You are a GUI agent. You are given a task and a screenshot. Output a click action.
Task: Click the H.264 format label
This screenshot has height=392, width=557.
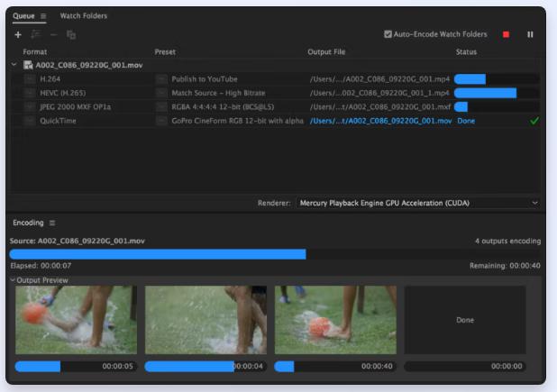pyautogui.click(x=50, y=78)
